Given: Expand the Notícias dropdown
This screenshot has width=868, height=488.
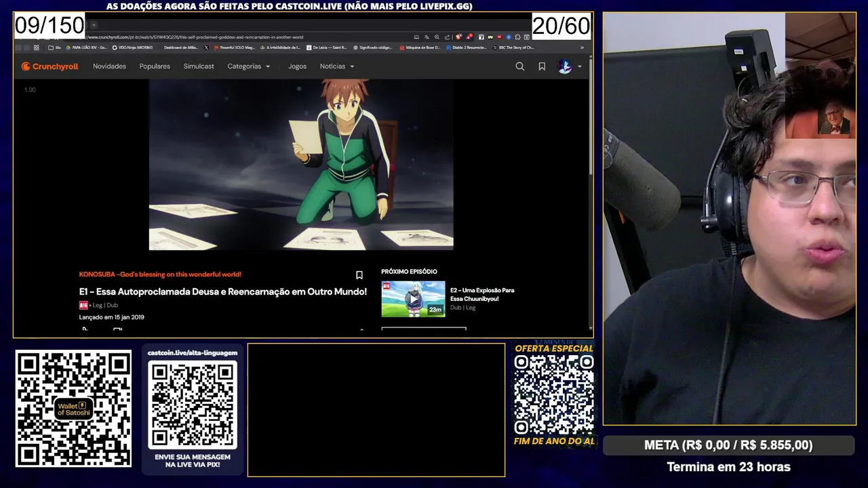Looking at the screenshot, I should [x=337, y=66].
